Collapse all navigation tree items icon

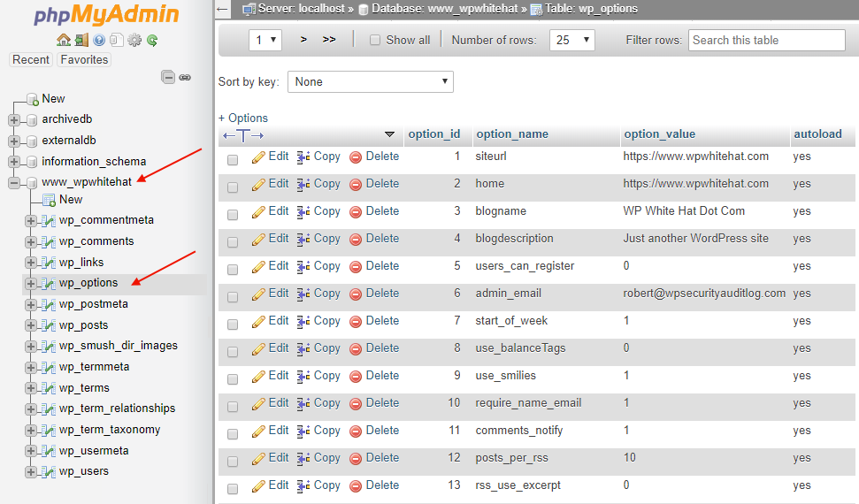pyautogui.click(x=168, y=77)
